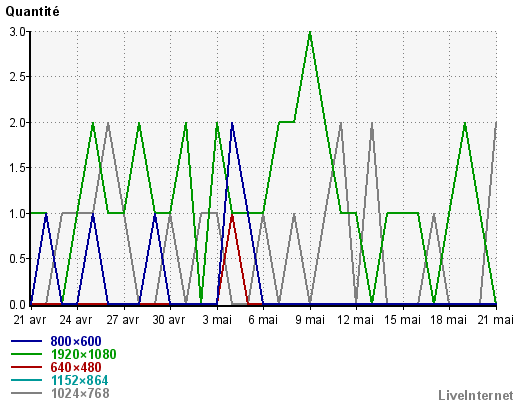Image resolution: width=520 pixels, height=405 pixels.
Task: Click the LiveInternet watermark text
Action: [x=476, y=396]
